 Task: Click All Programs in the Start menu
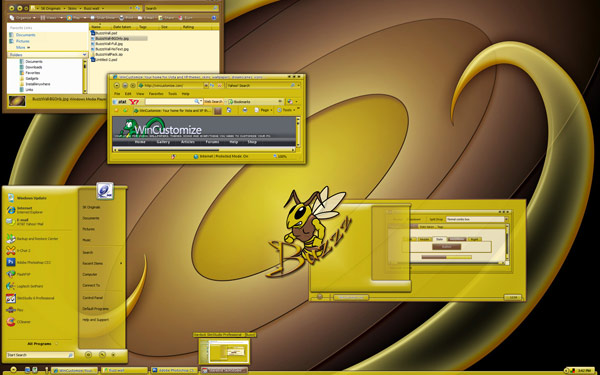pos(39,344)
